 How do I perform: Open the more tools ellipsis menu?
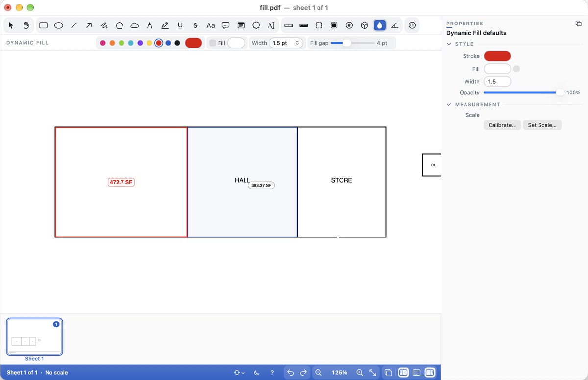pos(413,25)
